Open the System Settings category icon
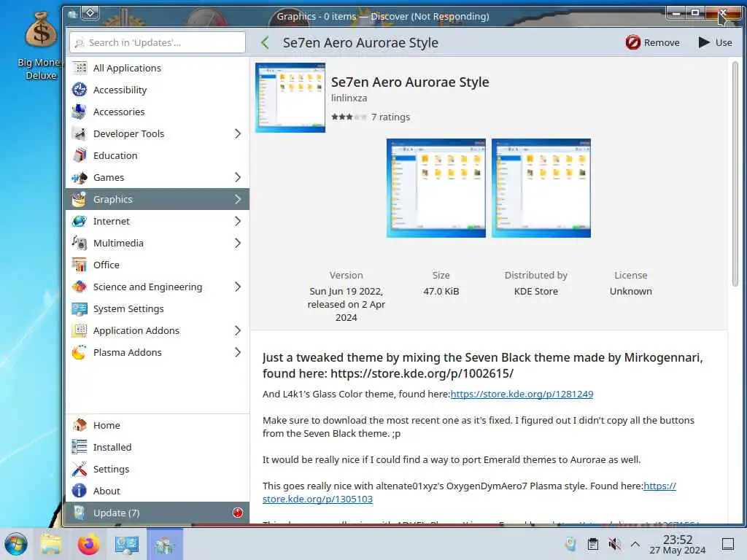Screen dimensions: 747x560 [80, 309]
